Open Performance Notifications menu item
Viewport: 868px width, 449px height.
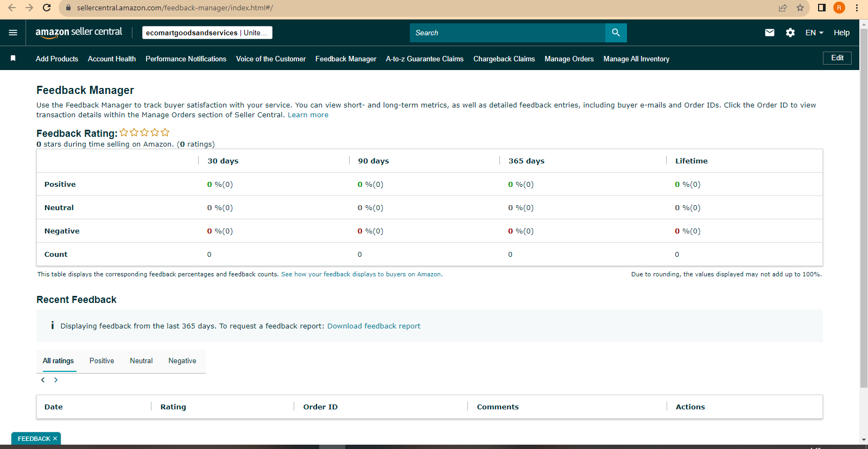tap(186, 59)
